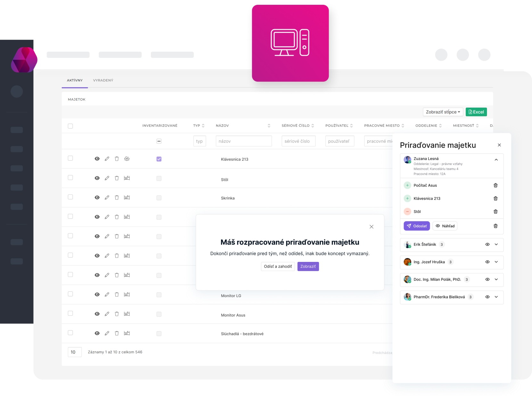Click the pencil edit icon for Monitor Asus row

point(107,314)
